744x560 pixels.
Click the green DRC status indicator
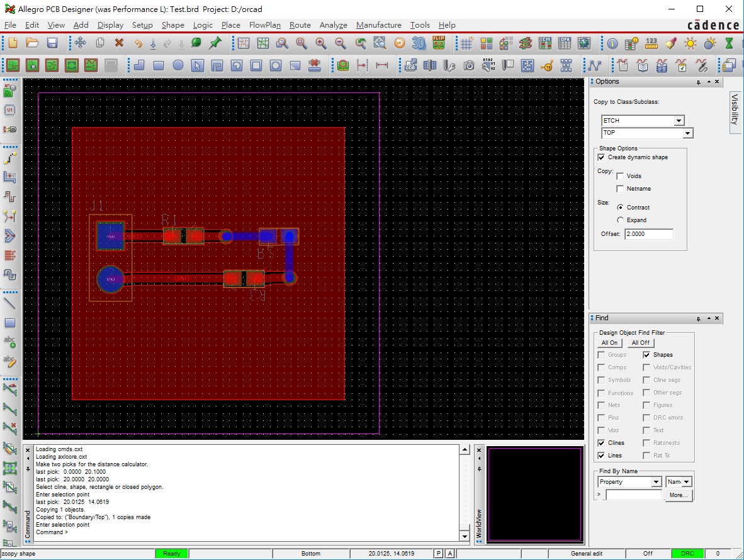687,553
